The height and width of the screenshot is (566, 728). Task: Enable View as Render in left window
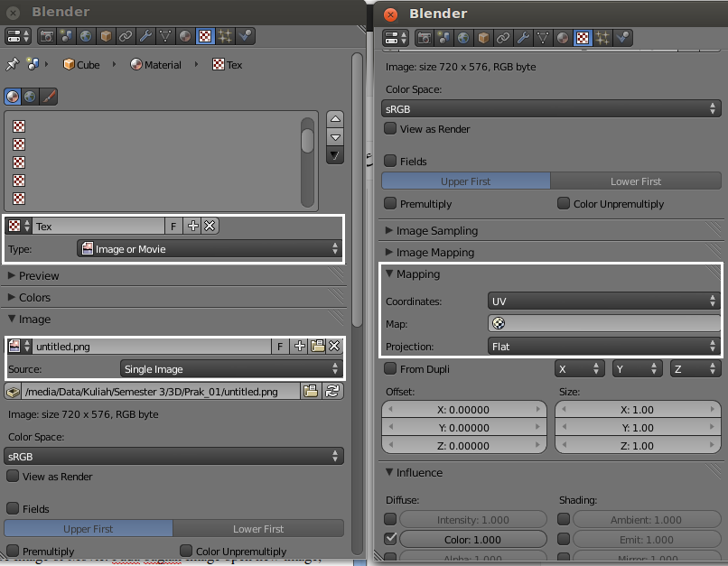13,476
